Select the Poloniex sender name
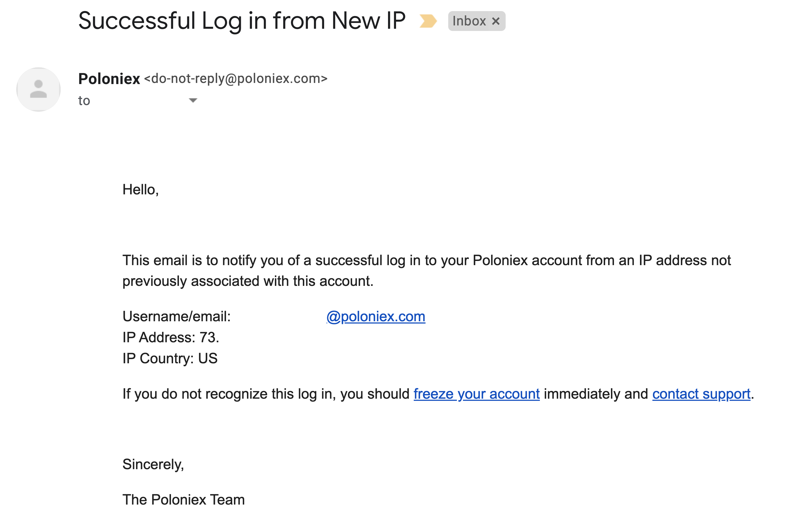 point(109,79)
